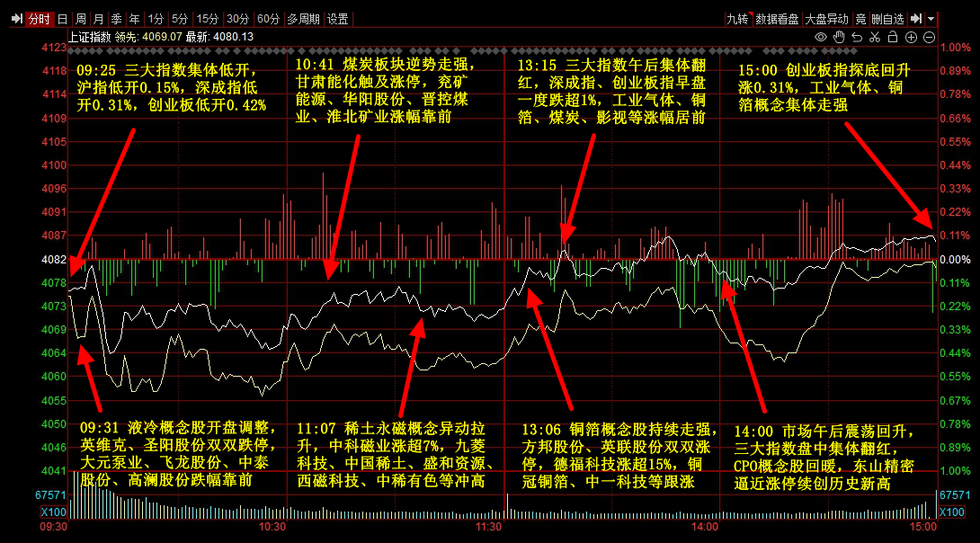The height and width of the screenshot is (543, 980).
Task: Select the 60分 period tab
Action: pyautogui.click(x=268, y=19)
